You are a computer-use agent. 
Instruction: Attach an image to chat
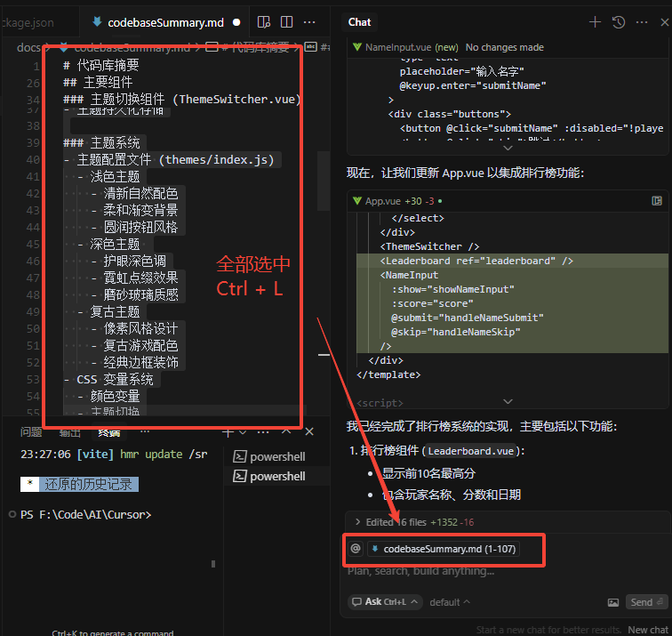click(612, 602)
